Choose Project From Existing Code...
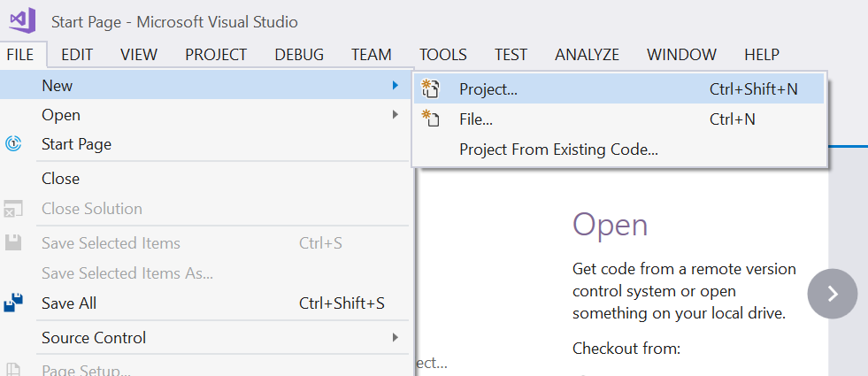The width and height of the screenshot is (868, 376). click(x=618, y=149)
